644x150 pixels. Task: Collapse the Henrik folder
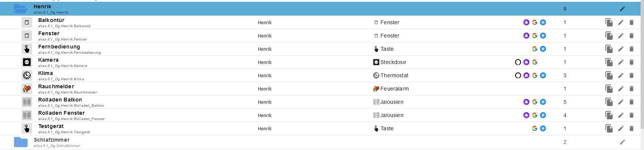coord(21,9)
